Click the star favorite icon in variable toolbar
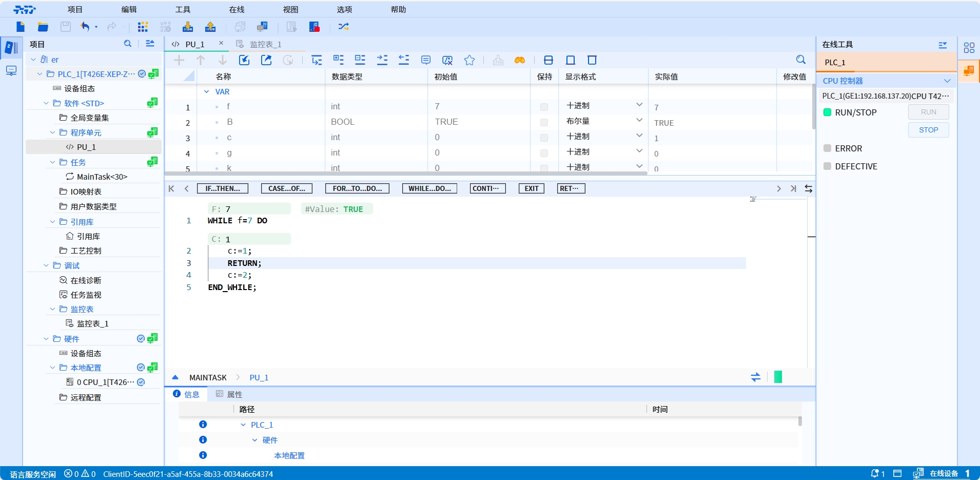 click(469, 60)
